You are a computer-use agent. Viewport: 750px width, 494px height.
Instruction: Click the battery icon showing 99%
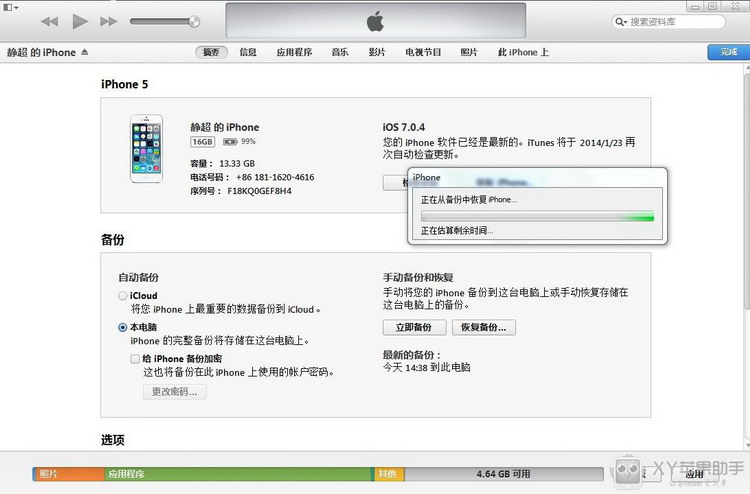(x=230, y=142)
